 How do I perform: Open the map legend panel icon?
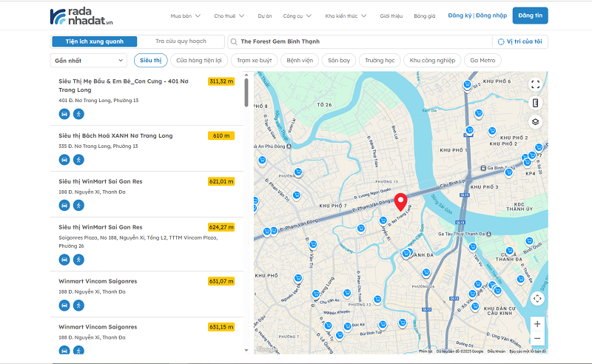click(x=535, y=103)
